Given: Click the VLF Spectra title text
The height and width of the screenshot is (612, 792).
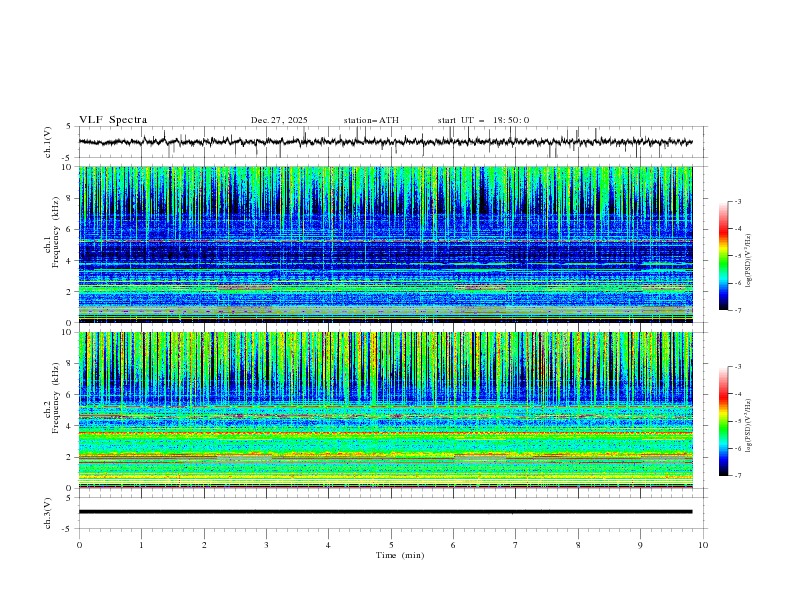Looking at the screenshot, I should tap(113, 120).
